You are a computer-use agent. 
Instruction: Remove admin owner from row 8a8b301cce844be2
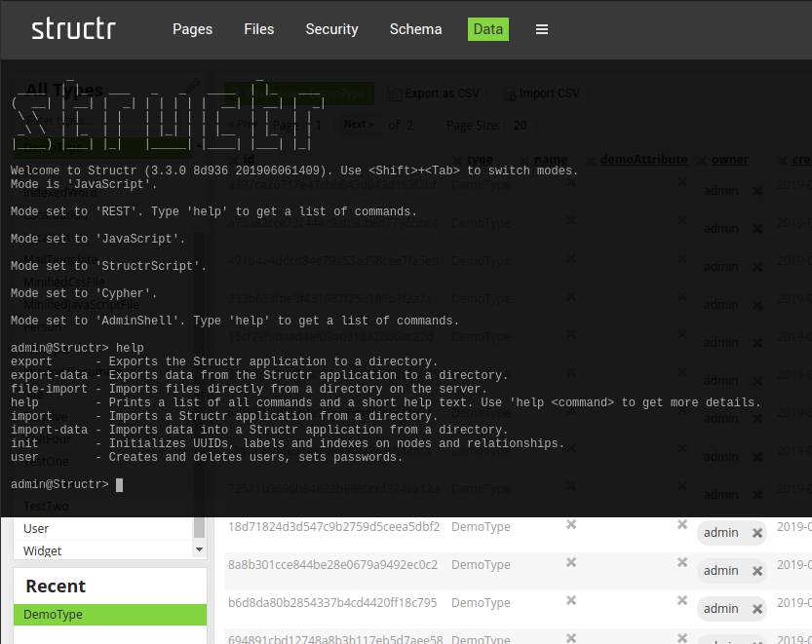click(x=757, y=571)
